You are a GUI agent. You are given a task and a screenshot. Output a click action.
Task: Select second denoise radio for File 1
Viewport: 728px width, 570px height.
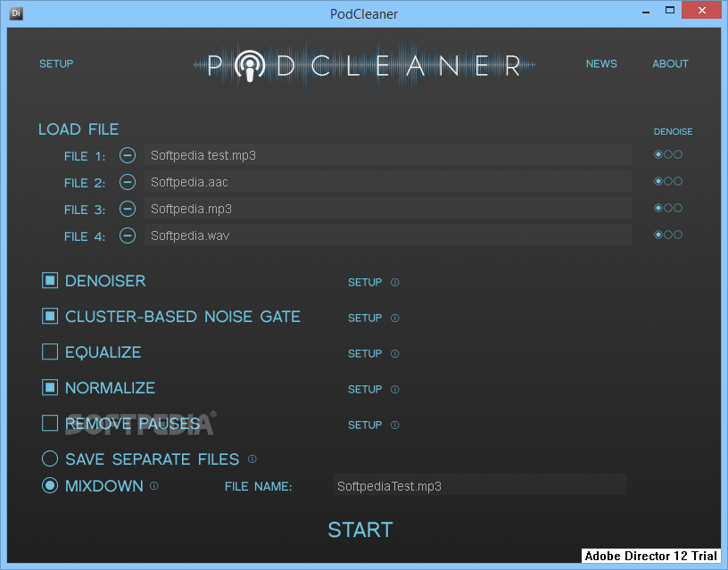pos(668,154)
